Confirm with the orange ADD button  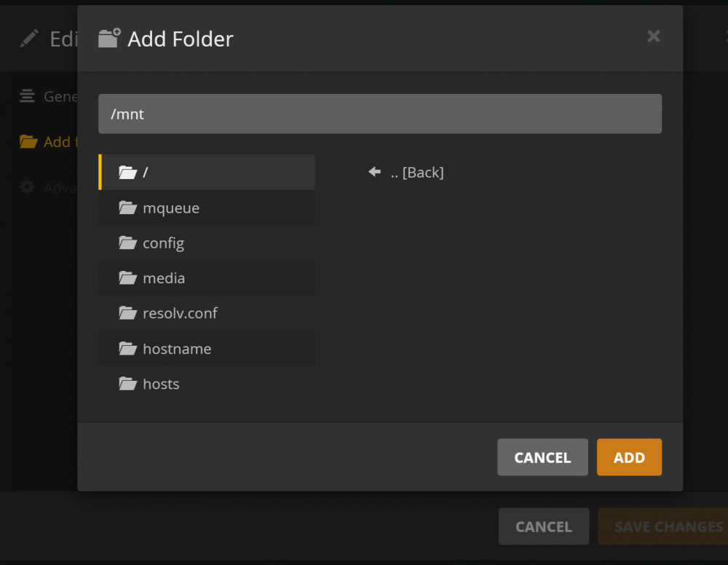tap(629, 457)
